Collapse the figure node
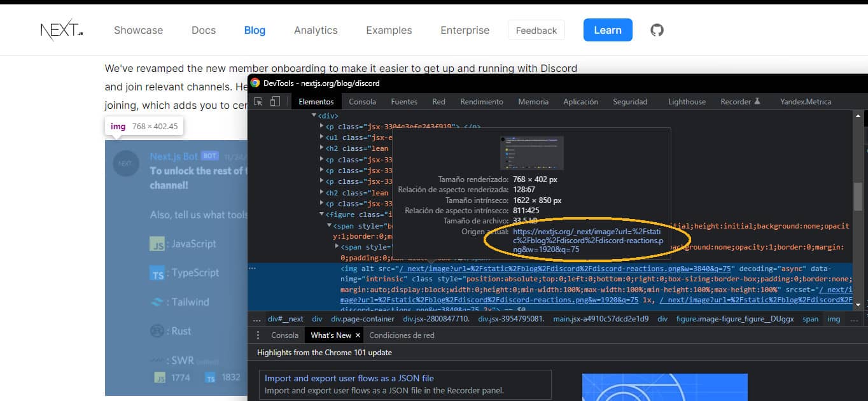868x401 pixels. (321, 215)
